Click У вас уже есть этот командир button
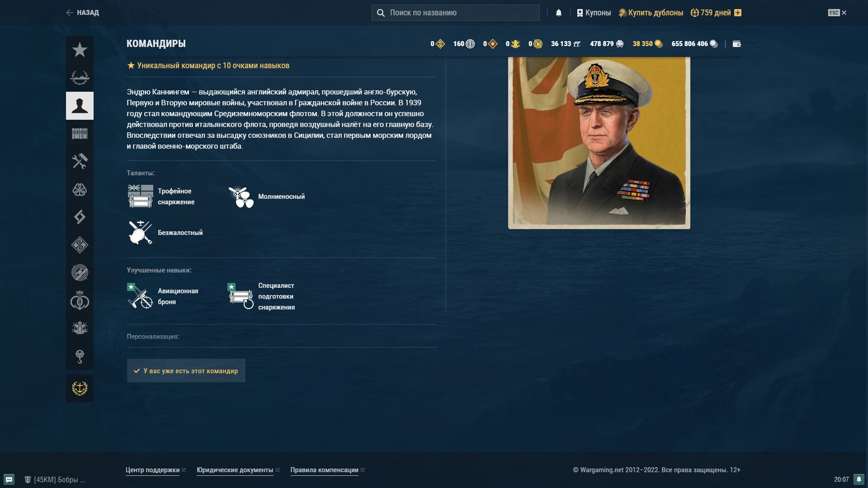This screenshot has height=488, width=868. pyautogui.click(x=186, y=371)
